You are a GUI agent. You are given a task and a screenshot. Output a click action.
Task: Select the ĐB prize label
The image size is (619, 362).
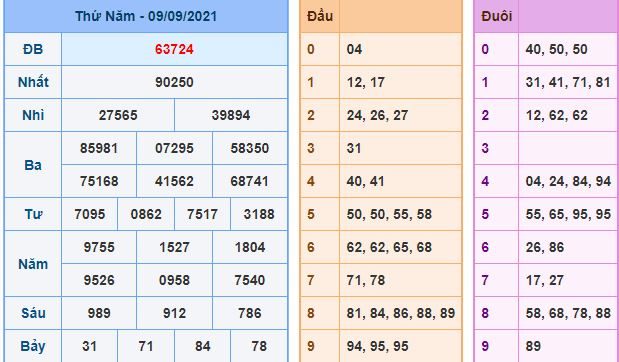[x=33, y=49]
